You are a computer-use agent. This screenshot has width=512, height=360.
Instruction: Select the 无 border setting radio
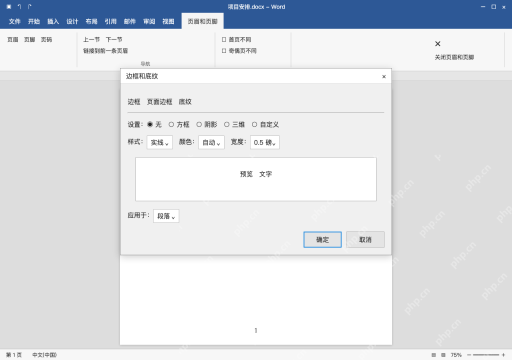point(150,124)
